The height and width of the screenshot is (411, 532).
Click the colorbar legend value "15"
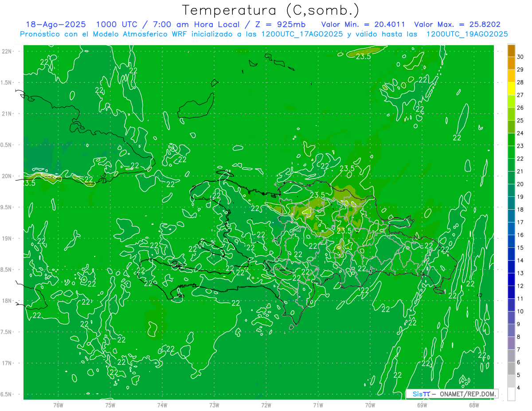(520, 248)
